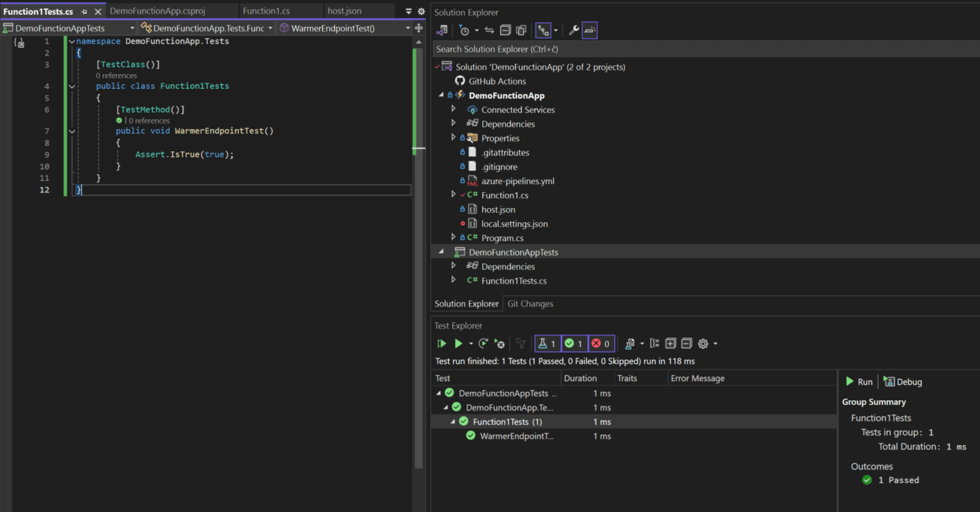
Task: Collapse all nodes in Solution Explorer
Action: 505,30
